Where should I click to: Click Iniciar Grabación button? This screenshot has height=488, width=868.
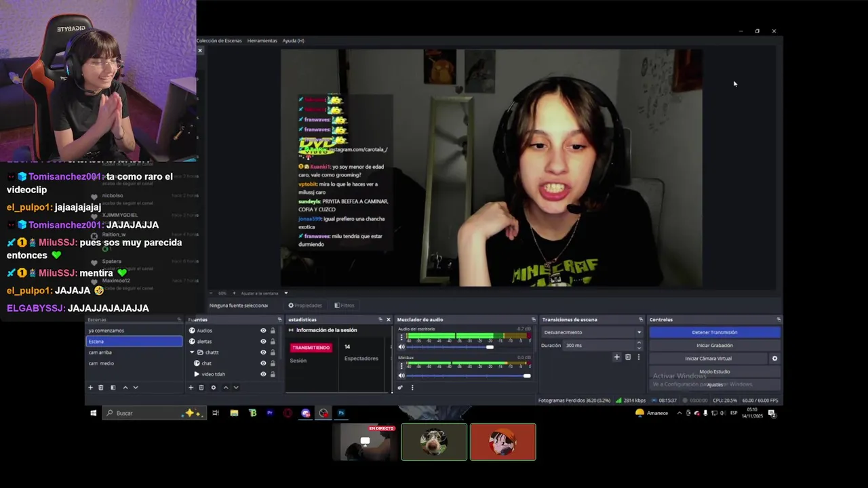pyautogui.click(x=715, y=346)
